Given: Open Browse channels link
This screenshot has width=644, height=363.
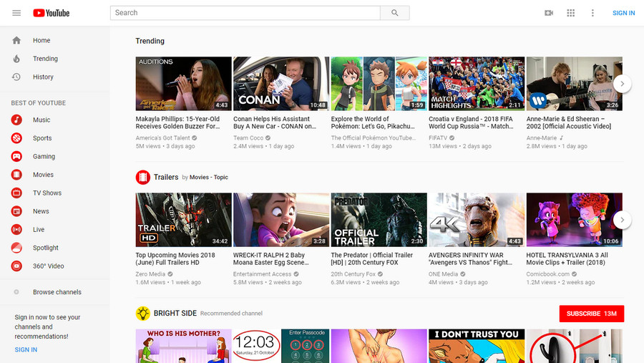Looking at the screenshot, I should coord(57,292).
